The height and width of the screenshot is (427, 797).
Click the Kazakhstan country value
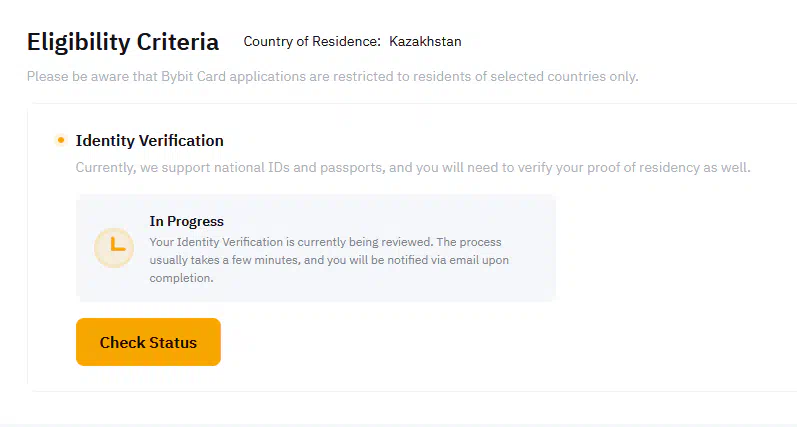425,41
